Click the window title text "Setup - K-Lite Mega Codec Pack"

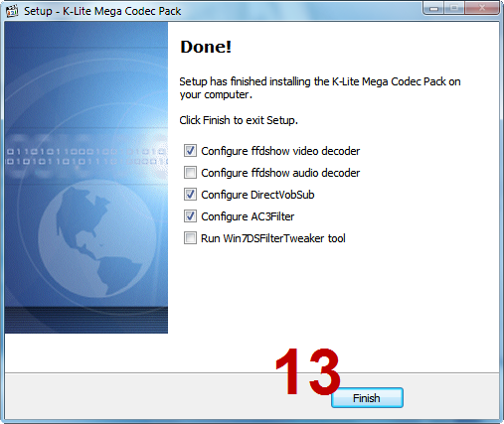(x=102, y=11)
